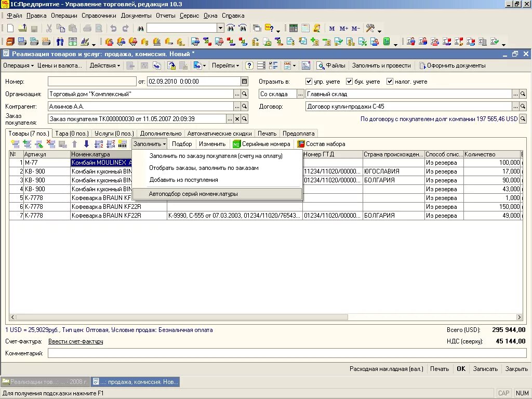Expand the Операция dropdown
This screenshot has height=399, width=532.
tap(18, 65)
